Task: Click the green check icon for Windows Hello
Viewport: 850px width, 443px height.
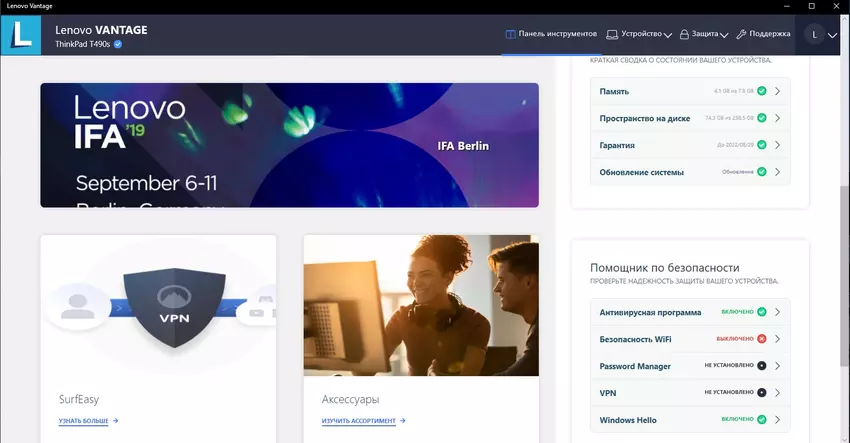Action: pos(762,419)
